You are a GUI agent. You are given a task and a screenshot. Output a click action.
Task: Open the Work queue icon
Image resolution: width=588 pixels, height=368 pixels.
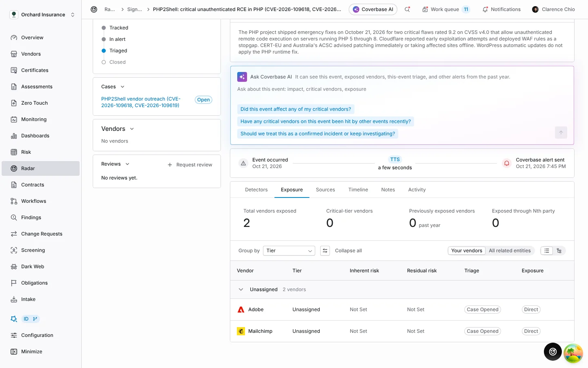425,9
